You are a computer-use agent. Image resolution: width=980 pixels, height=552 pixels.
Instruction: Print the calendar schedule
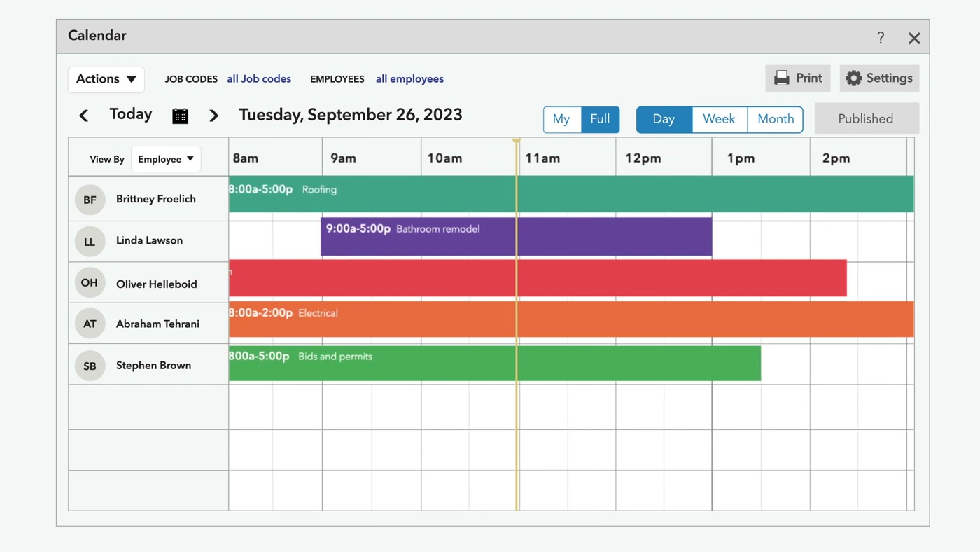point(798,78)
